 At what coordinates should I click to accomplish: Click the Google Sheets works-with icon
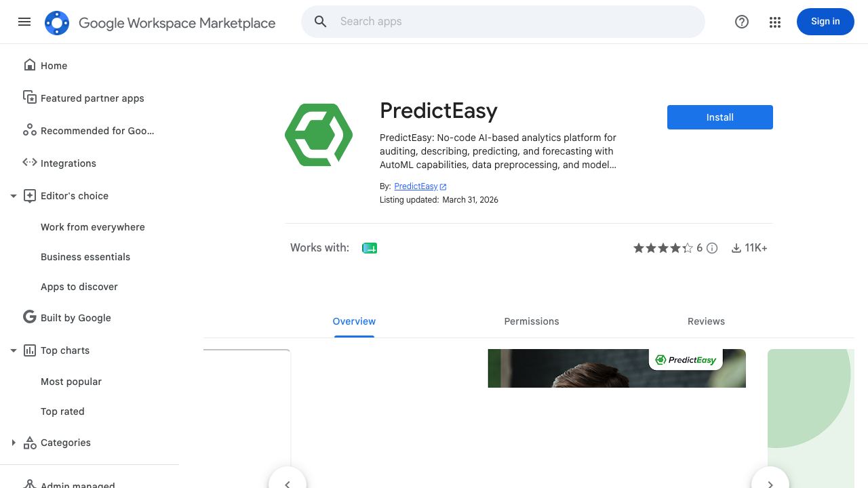pos(370,248)
